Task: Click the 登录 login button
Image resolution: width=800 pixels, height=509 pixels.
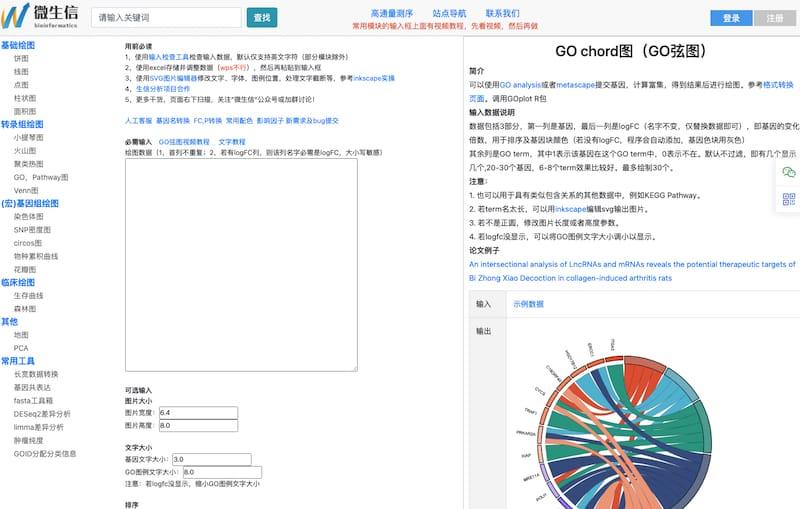Action: pyautogui.click(x=731, y=18)
